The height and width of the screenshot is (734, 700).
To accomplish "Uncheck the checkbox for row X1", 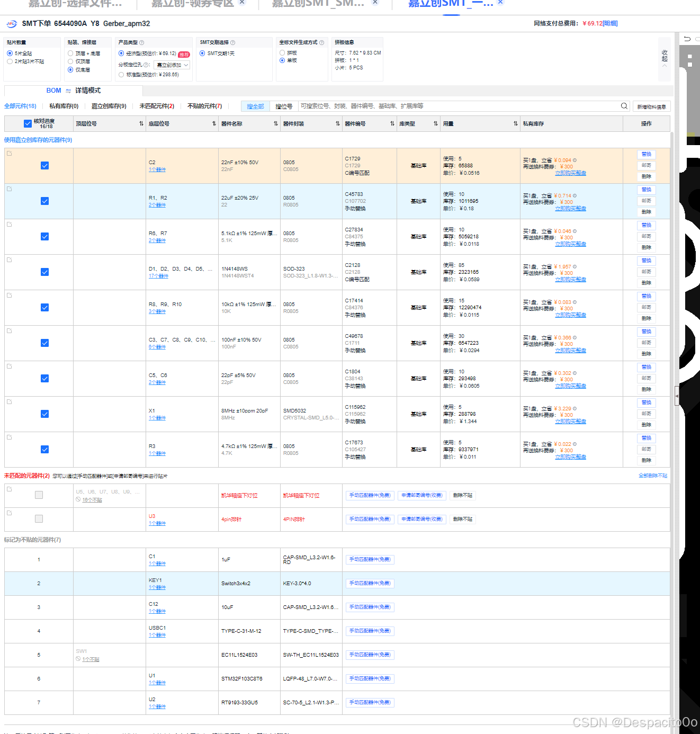I will pyautogui.click(x=44, y=414).
